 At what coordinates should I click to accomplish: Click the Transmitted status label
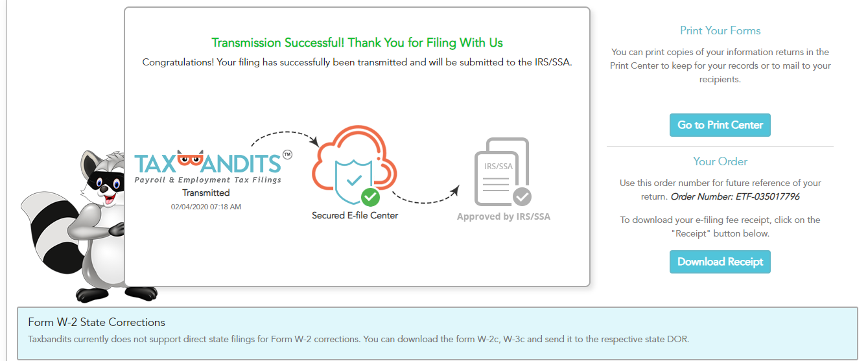tap(206, 192)
